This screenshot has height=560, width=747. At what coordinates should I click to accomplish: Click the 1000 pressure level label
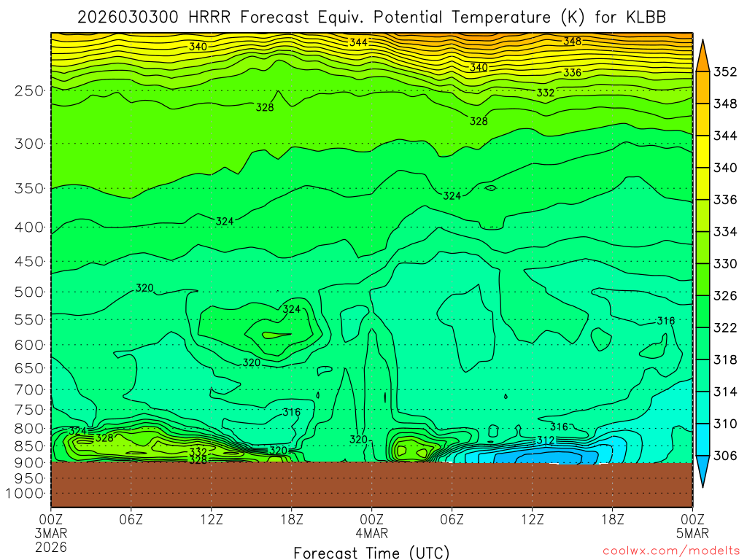click(25, 494)
